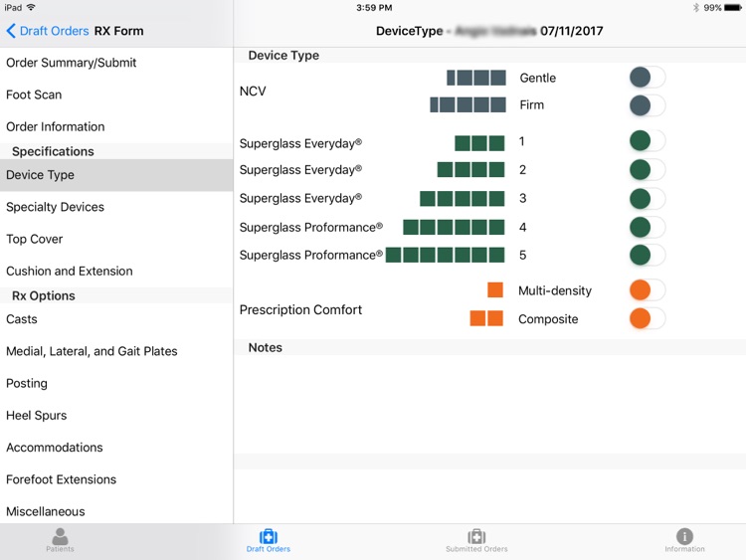
Task: Open Posting in sidebar
Action: tap(116, 384)
